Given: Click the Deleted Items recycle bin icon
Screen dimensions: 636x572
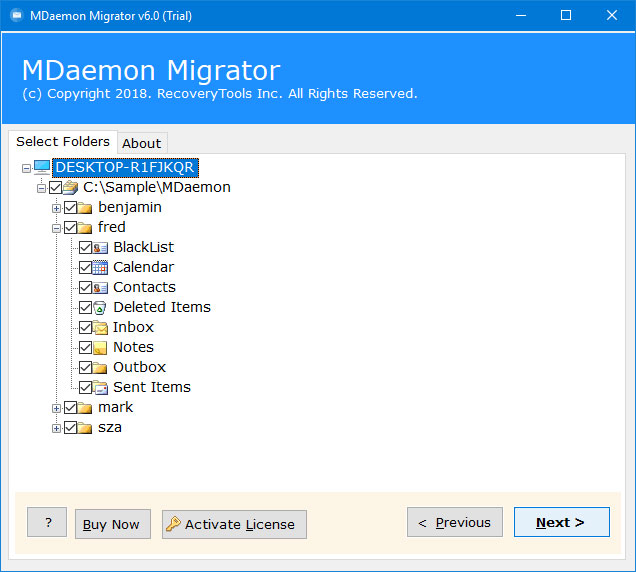Looking at the screenshot, I should (x=100, y=308).
